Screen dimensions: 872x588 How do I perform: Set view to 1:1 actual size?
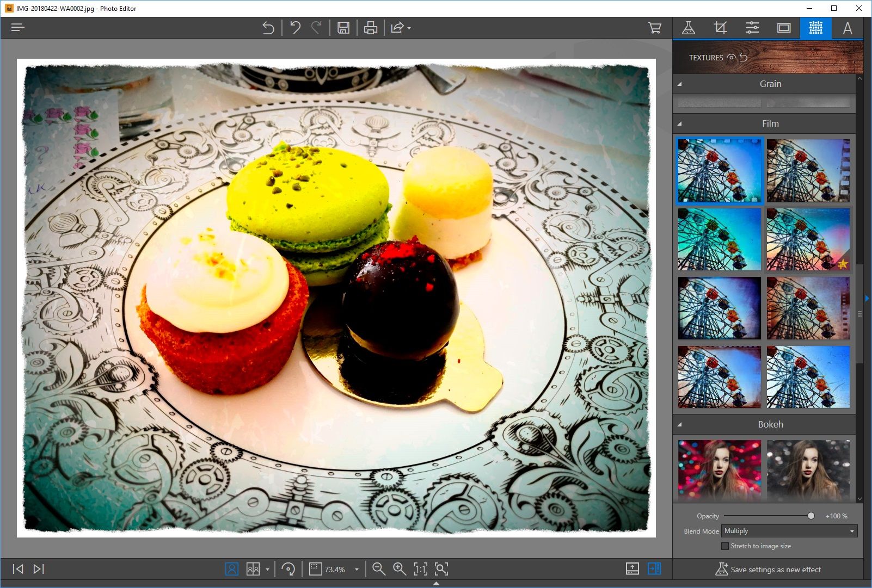tap(420, 568)
